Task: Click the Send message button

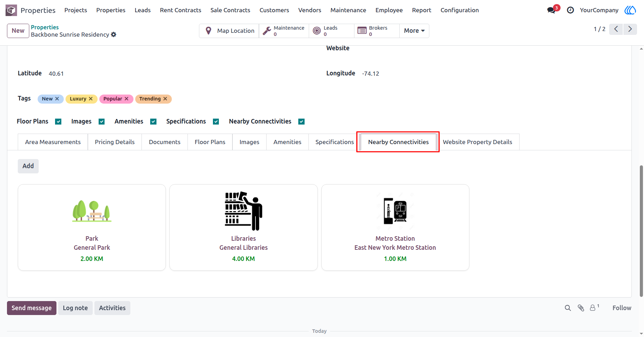Action: [x=32, y=308]
